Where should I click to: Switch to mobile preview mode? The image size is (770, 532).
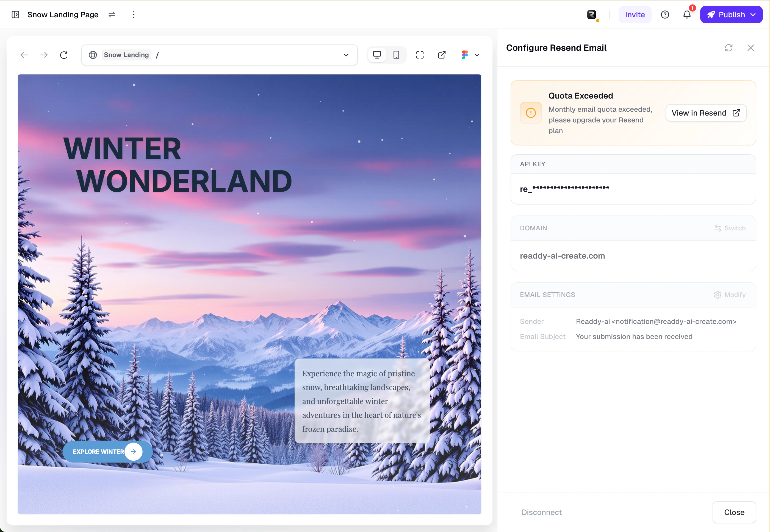pyautogui.click(x=396, y=55)
